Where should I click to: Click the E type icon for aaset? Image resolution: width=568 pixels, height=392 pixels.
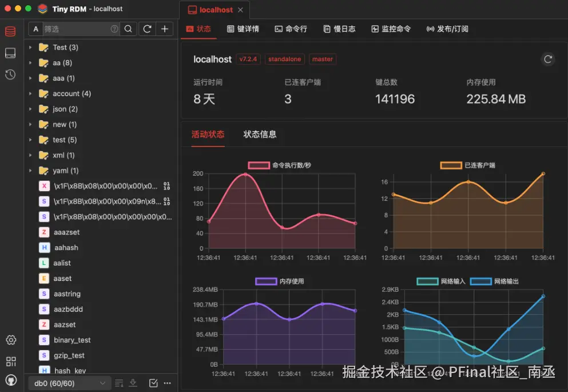pyautogui.click(x=44, y=278)
